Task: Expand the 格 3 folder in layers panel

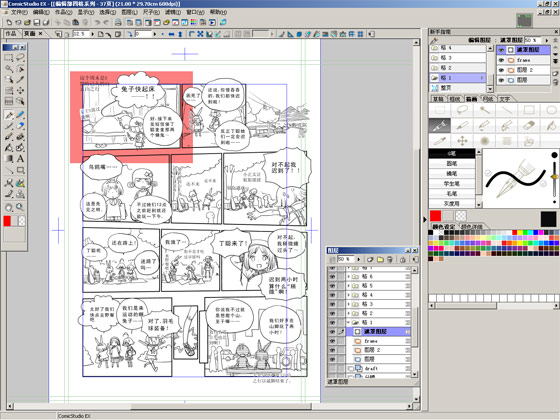Action: coord(349,304)
